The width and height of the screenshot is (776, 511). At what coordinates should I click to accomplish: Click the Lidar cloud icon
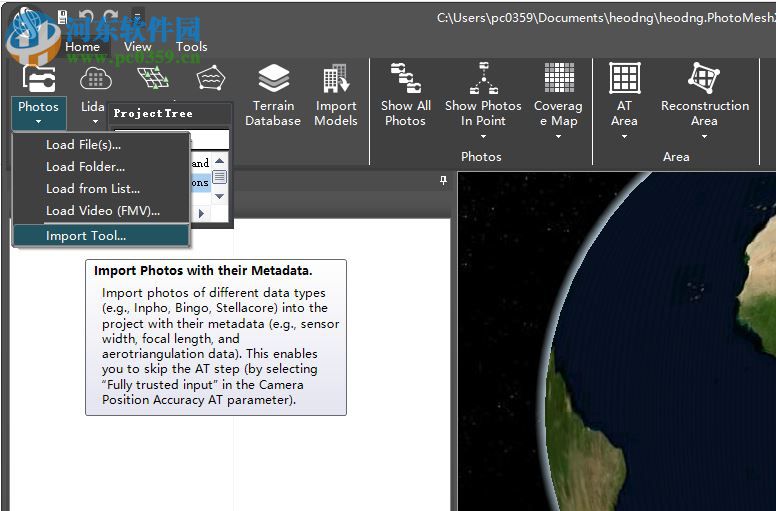click(94, 79)
